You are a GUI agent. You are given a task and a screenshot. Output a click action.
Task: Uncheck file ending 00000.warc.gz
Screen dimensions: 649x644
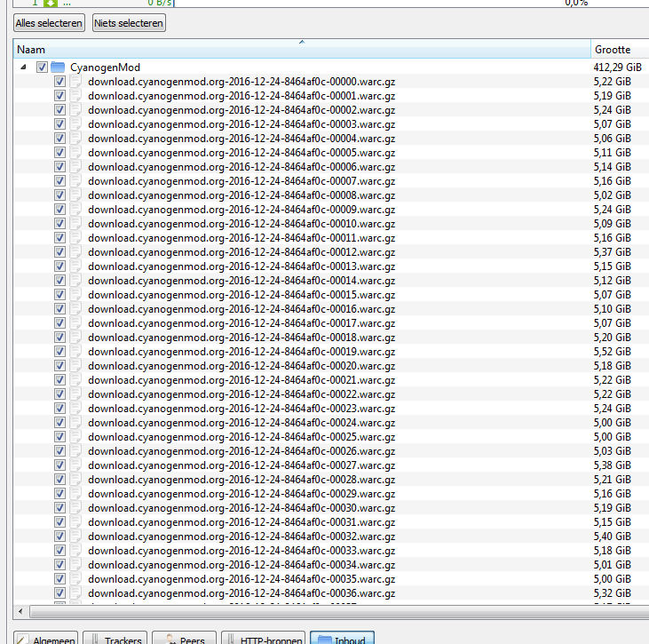(x=59, y=82)
